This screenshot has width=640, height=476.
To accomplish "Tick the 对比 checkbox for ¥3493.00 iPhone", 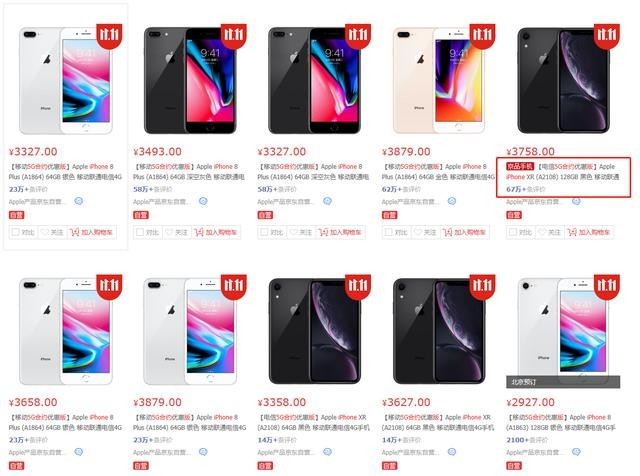I will [140, 232].
